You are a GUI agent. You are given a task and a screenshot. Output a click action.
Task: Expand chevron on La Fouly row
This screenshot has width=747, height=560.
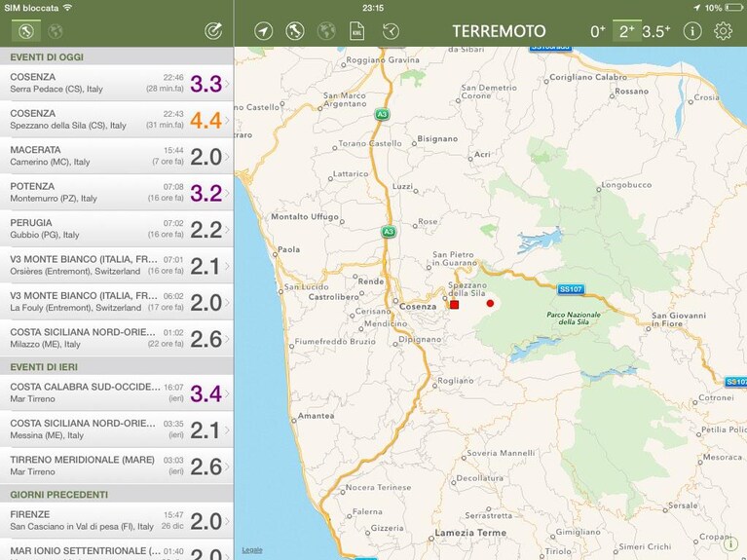point(227,302)
